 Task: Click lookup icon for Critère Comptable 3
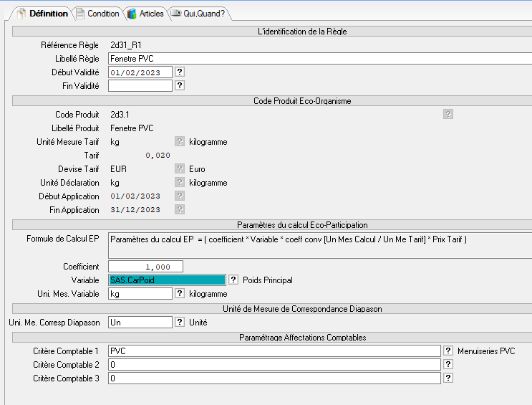tap(448, 378)
